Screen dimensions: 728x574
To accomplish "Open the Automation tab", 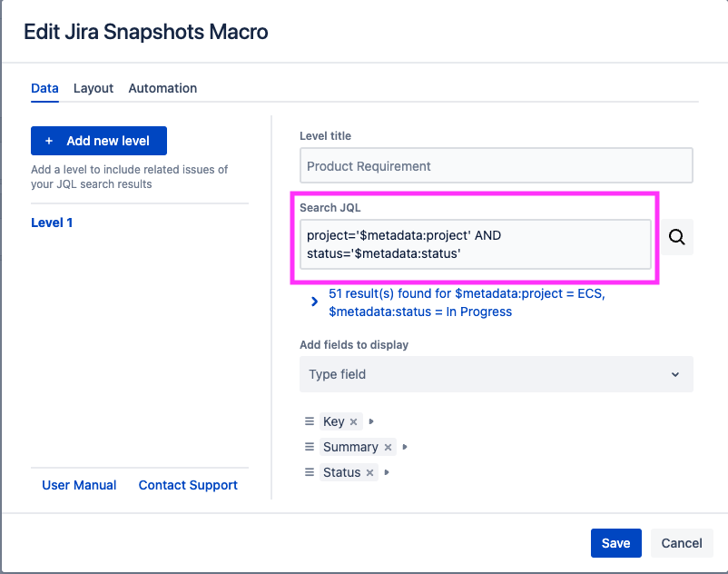I will coord(162,88).
